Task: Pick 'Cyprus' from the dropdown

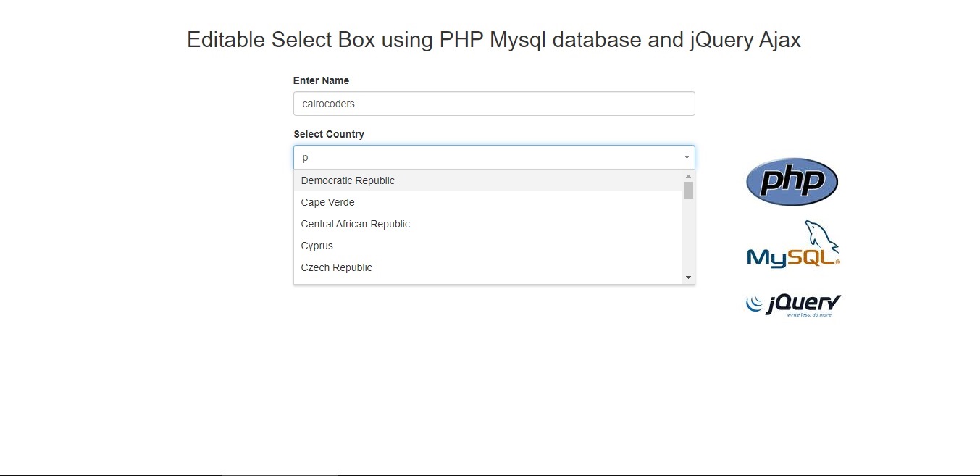Action: click(x=317, y=246)
